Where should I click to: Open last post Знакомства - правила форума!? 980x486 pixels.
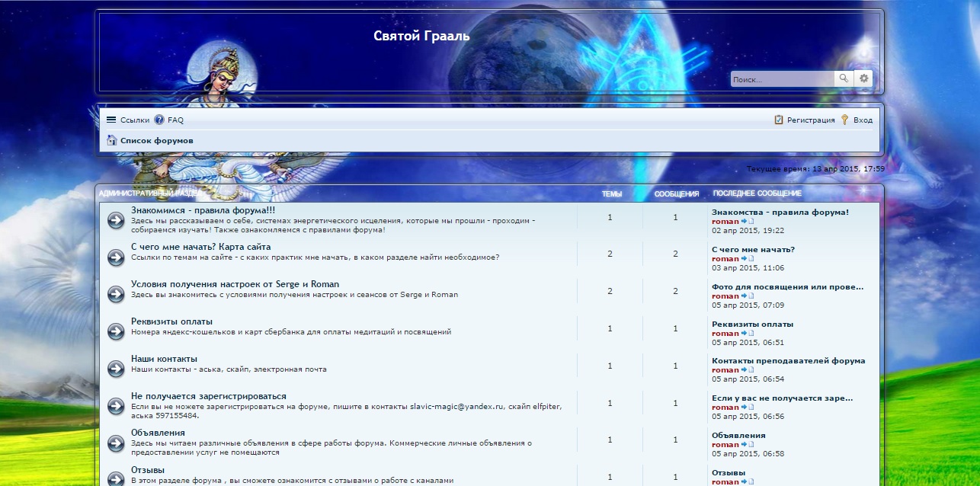pyautogui.click(x=780, y=212)
